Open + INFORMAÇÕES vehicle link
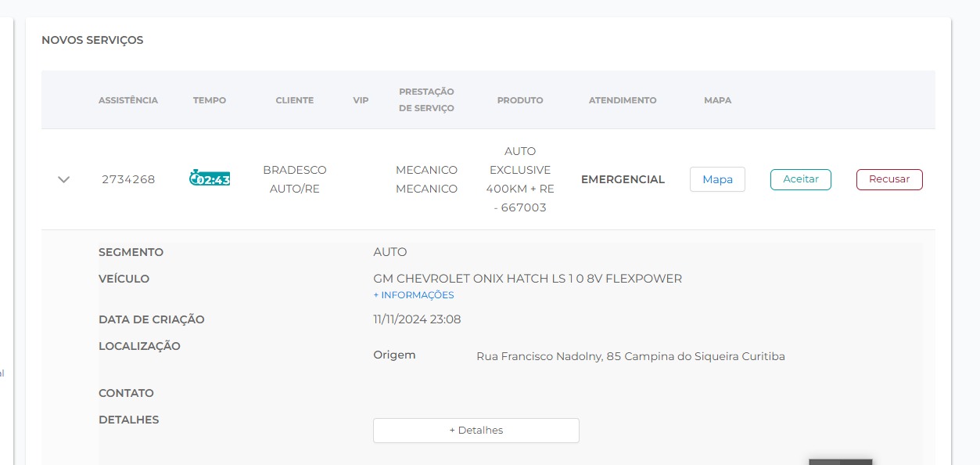This screenshot has height=465, width=980. tap(414, 295)
